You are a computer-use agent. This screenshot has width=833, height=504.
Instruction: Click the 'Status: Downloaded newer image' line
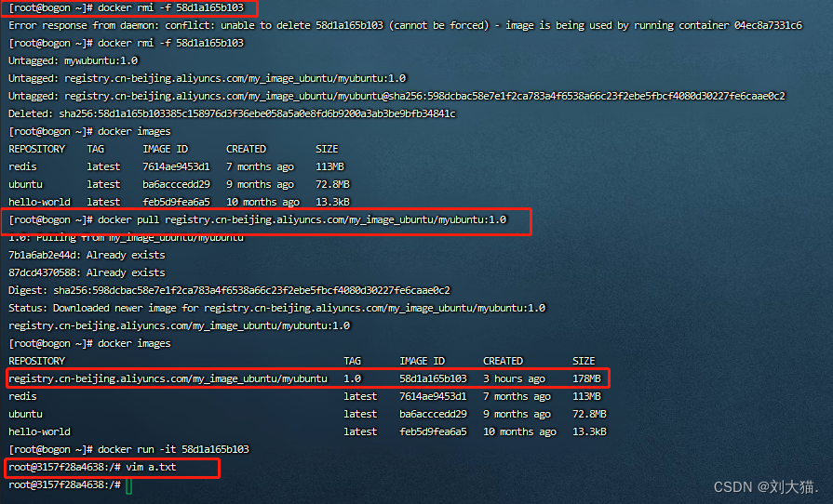tap(276, 308)
